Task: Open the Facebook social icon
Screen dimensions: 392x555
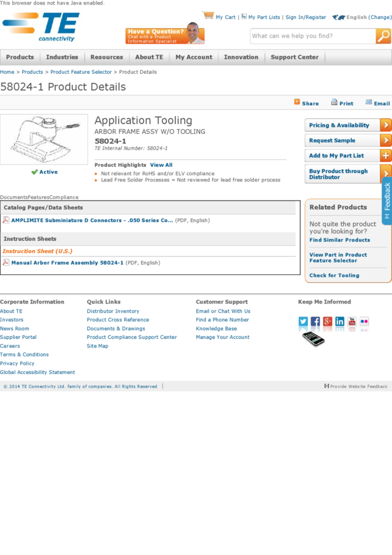Action: point(315,321)
